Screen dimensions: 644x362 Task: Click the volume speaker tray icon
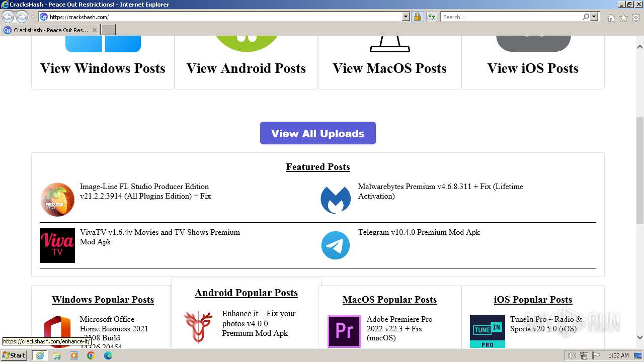[572, 355]
